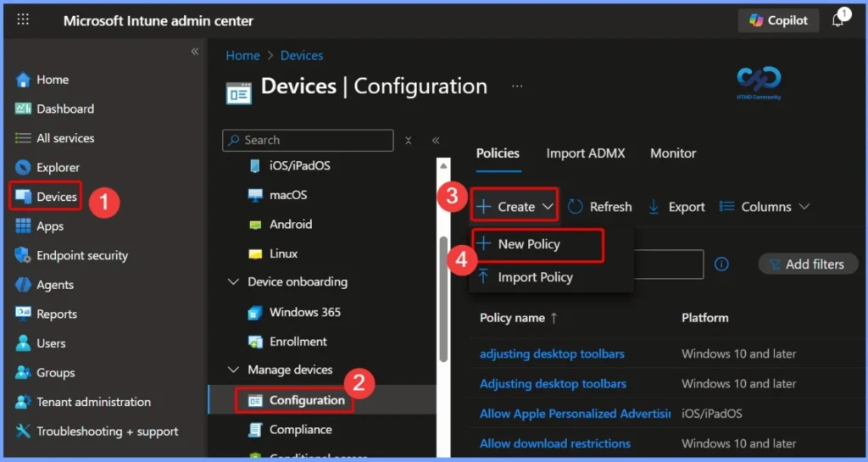This screenshot has height=462, width=868.
Task: Open the Allow Apple Personalized Advertising policy
Action: (x=576, y=414)
